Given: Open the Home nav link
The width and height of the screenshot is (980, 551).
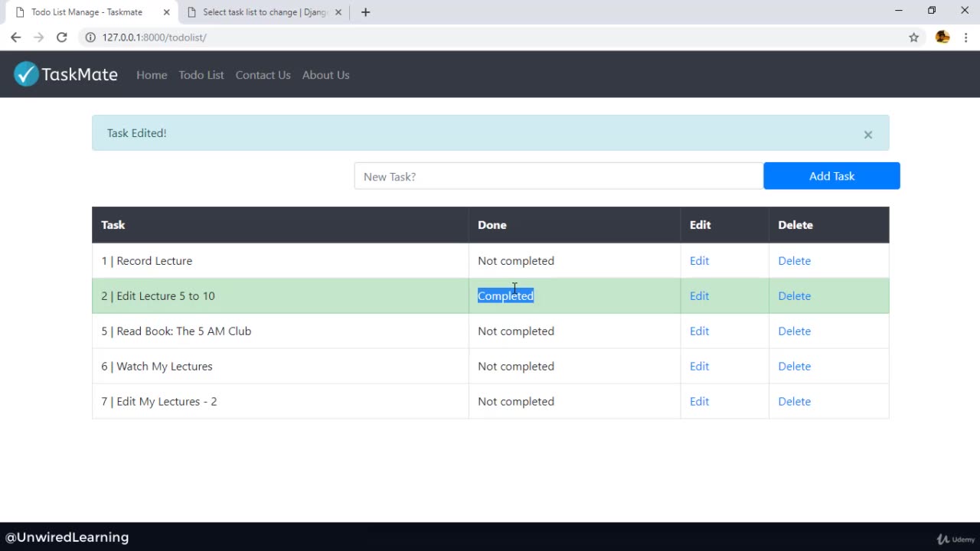Looking at the screenshot, I should tap(152, 75).
